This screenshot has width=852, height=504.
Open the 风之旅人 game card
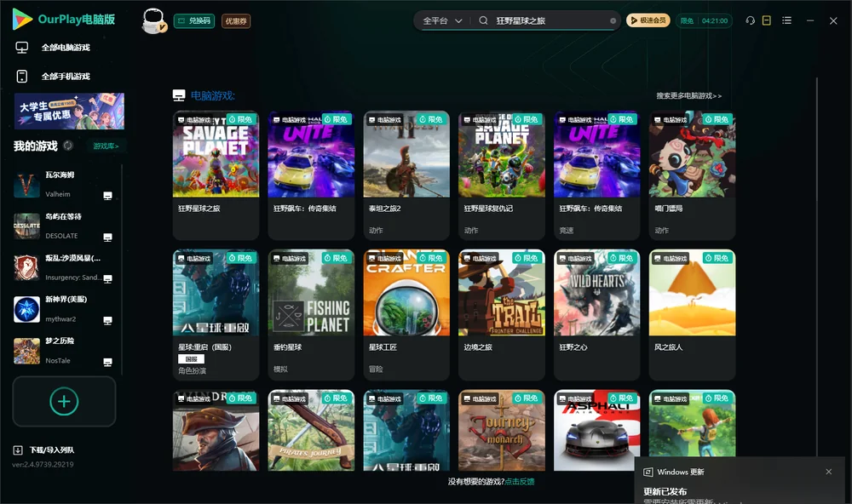point(692,314)
